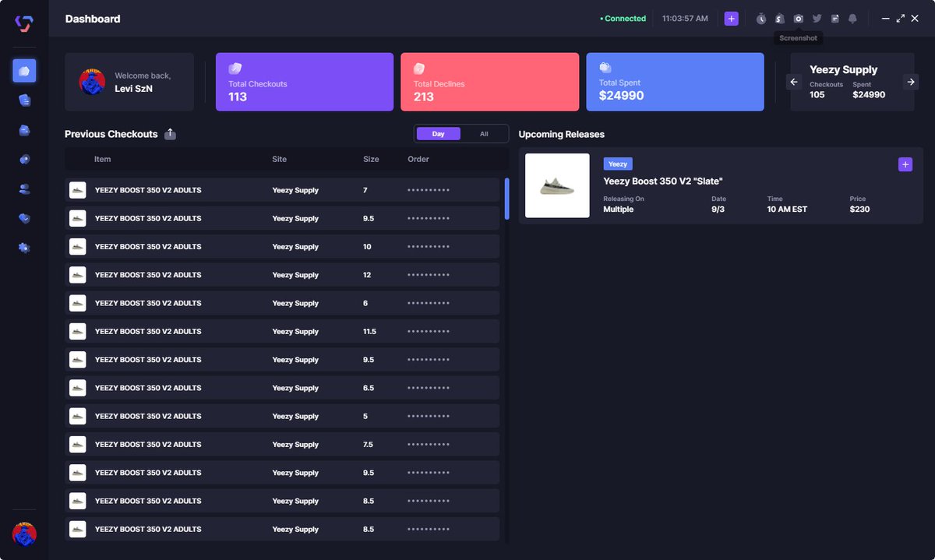The height and width of the screenshot is (560, 935).
Task: Click the size value 6.5
Action: pyautogui.click(x=369, y=388)
